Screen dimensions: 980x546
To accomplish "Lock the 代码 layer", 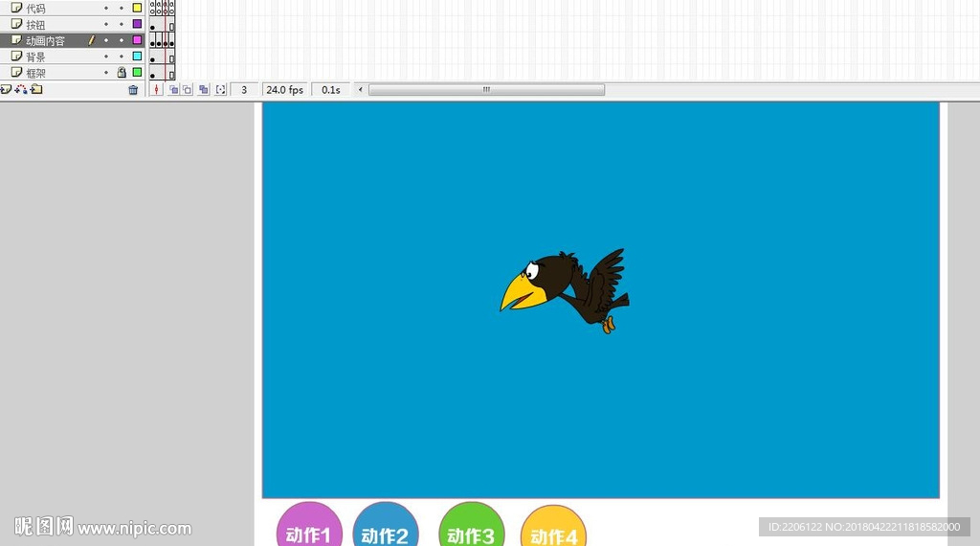I will point(122,8).
